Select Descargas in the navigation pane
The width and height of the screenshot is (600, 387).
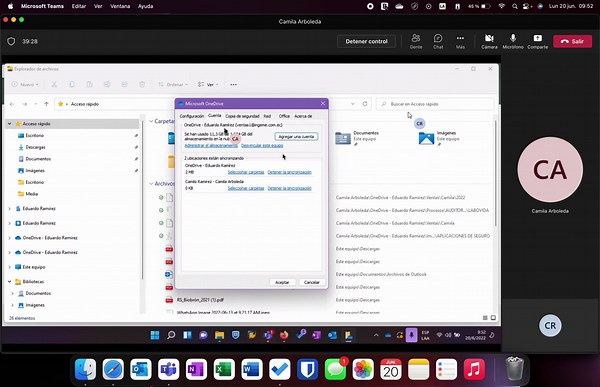pyautogui.click(x=35, y=147)
